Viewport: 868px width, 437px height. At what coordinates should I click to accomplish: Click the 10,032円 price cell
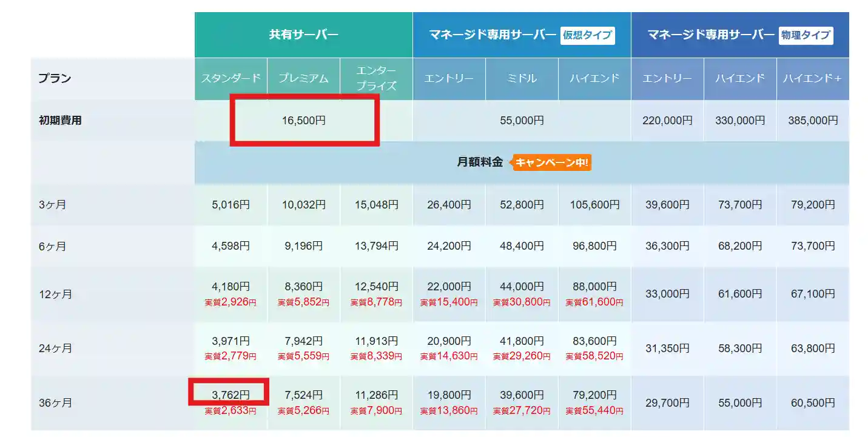[x=303, y=205]
